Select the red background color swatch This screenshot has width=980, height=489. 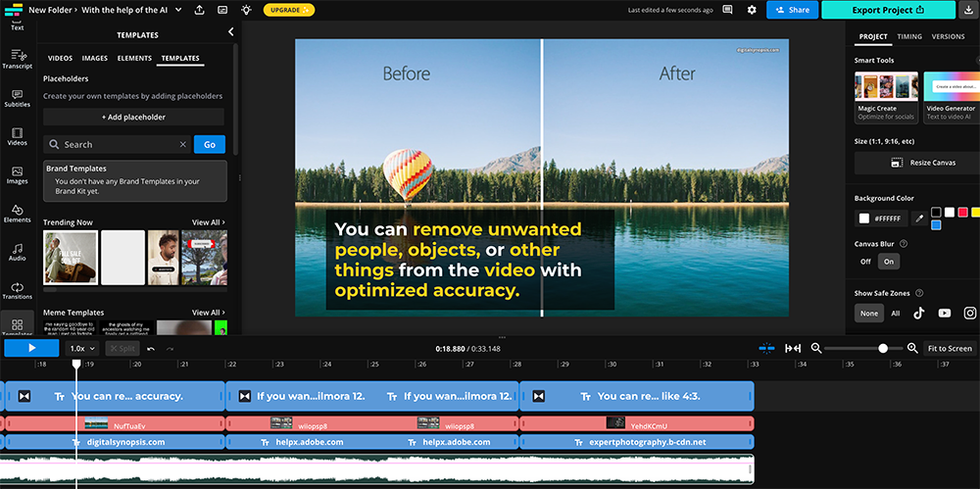962,213
